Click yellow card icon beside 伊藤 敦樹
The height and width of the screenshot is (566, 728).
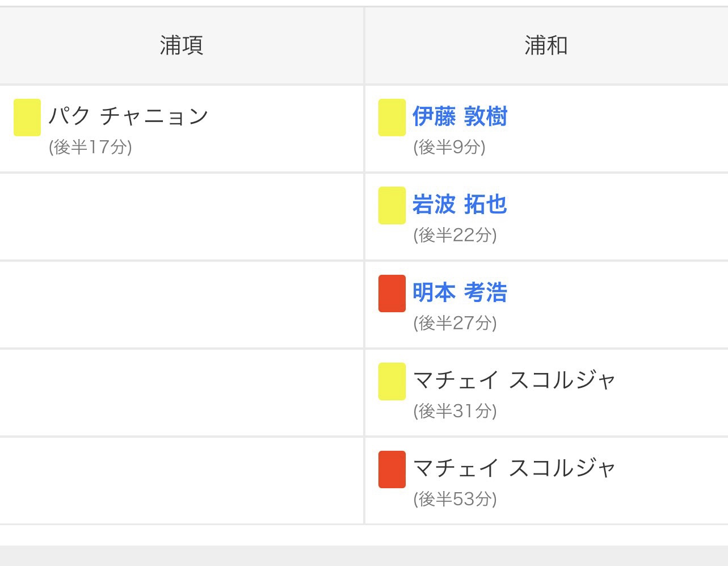pos(392,118)
